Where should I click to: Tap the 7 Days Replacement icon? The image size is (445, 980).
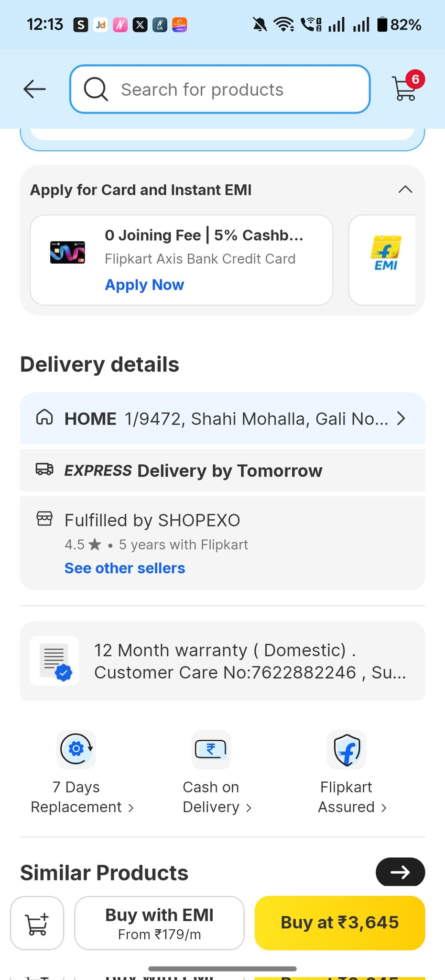(76, 749)
